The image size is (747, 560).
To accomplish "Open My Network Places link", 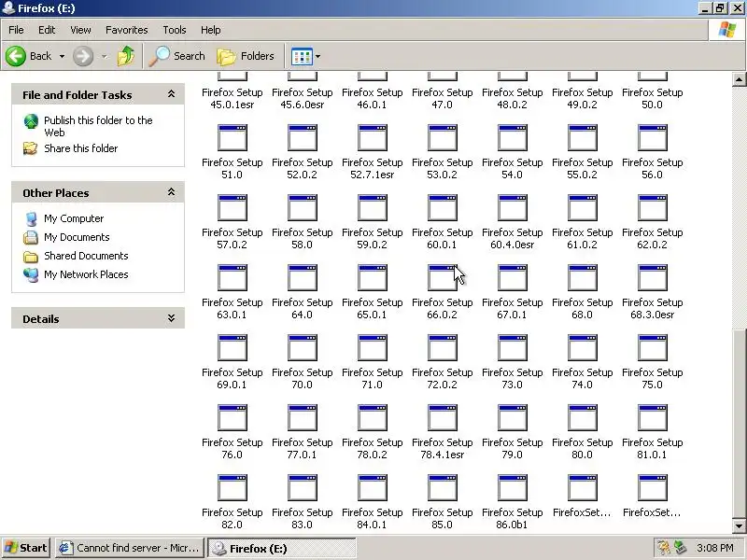I will point(86,274).
